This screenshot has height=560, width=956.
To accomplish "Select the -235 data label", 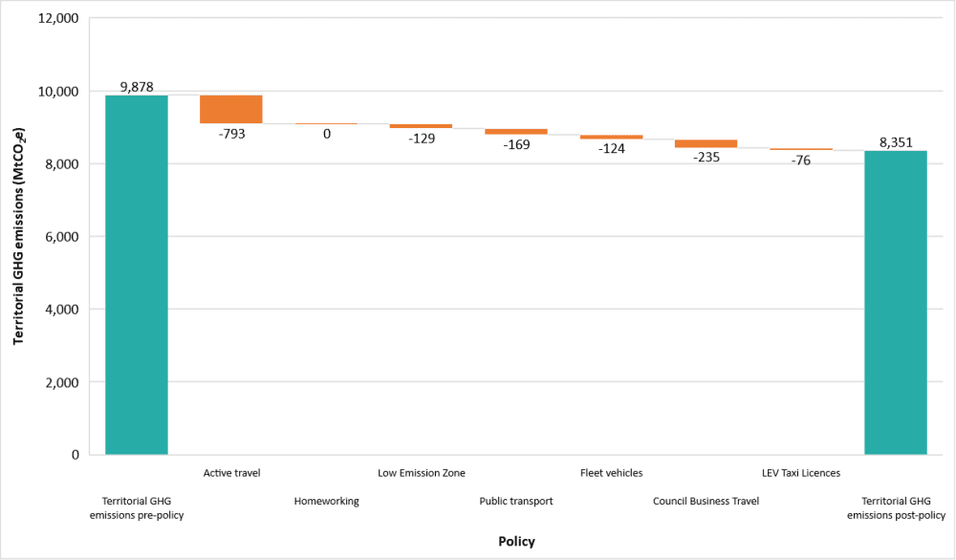I will coord(706,158).
